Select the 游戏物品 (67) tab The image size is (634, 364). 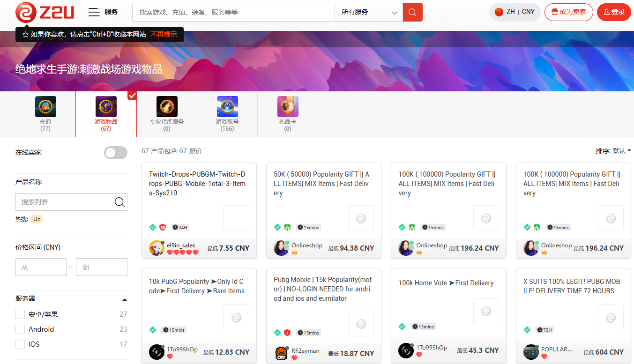[x=106, y=114]
